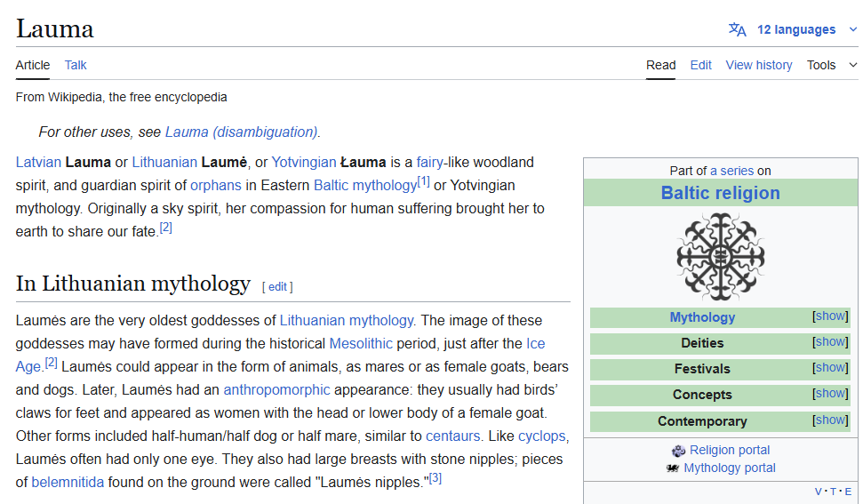Show the Mythology section in sidebar
Viewport: 863px width, 504px height.
[x=830, y=316]
